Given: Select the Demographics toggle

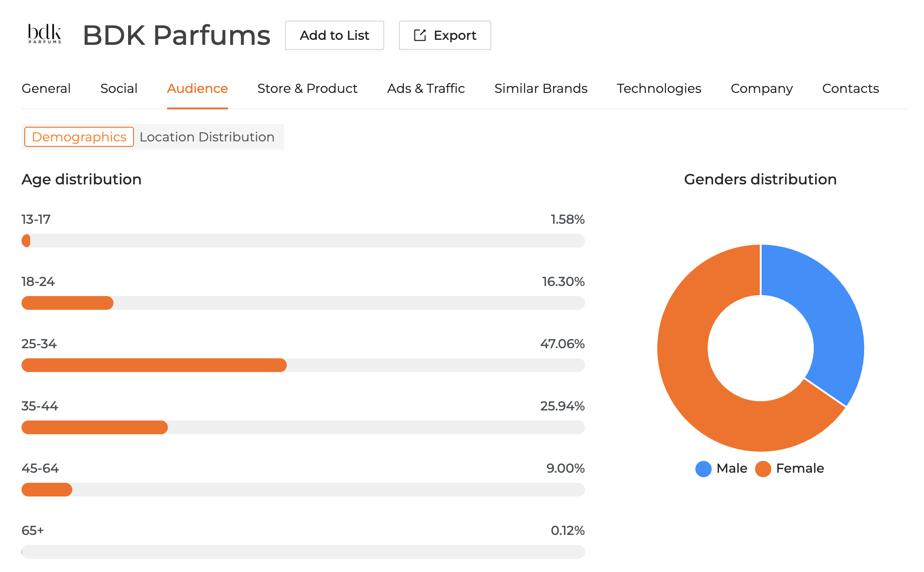Looking at the screenshot, I should click(x=78, y=136).
